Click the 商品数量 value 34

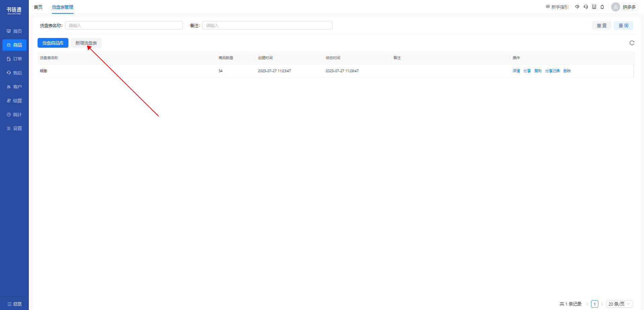click(221, 71)
